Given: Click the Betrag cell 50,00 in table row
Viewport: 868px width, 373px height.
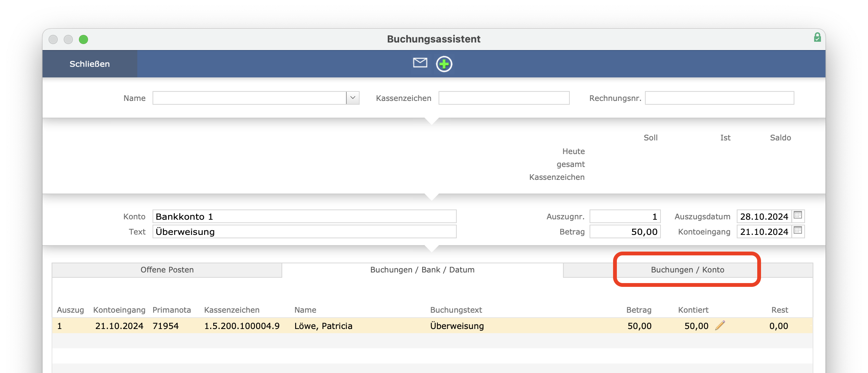Looking at the screenshot, I should click(639, 326).
